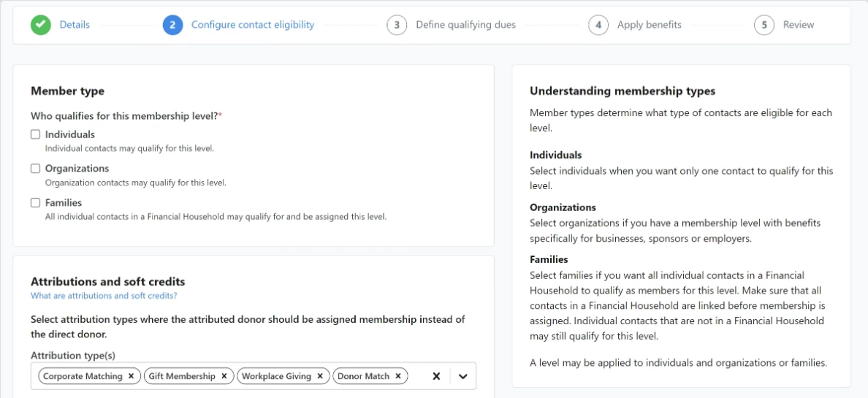Return to the Details step label
Screen dimensions: 868x398
(x=75, y=25)
